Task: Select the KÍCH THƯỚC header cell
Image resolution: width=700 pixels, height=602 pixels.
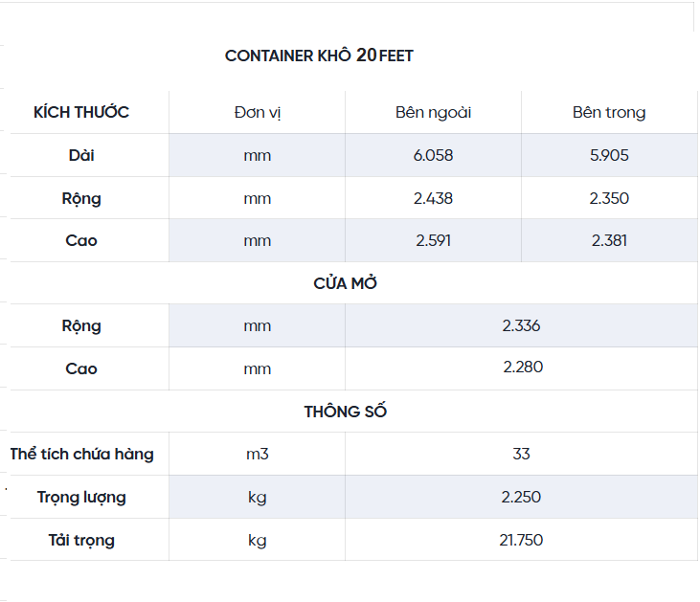Action: tap(81, 112)
